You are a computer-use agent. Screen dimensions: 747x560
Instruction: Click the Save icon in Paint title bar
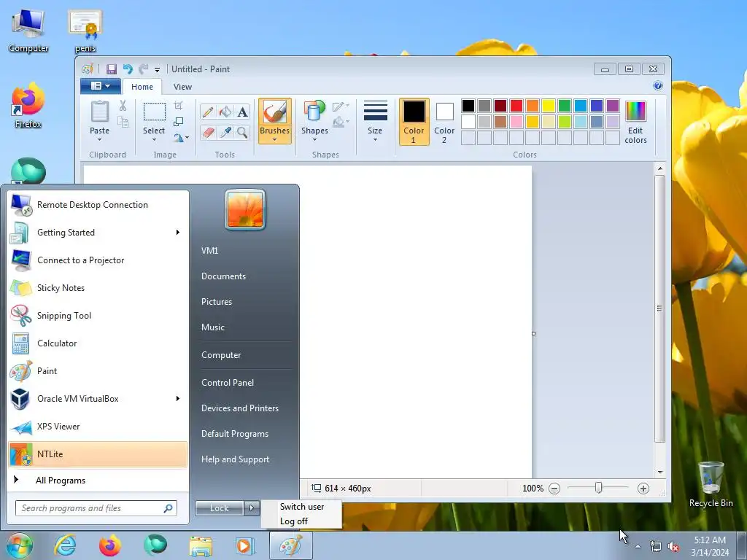[112, 69]
